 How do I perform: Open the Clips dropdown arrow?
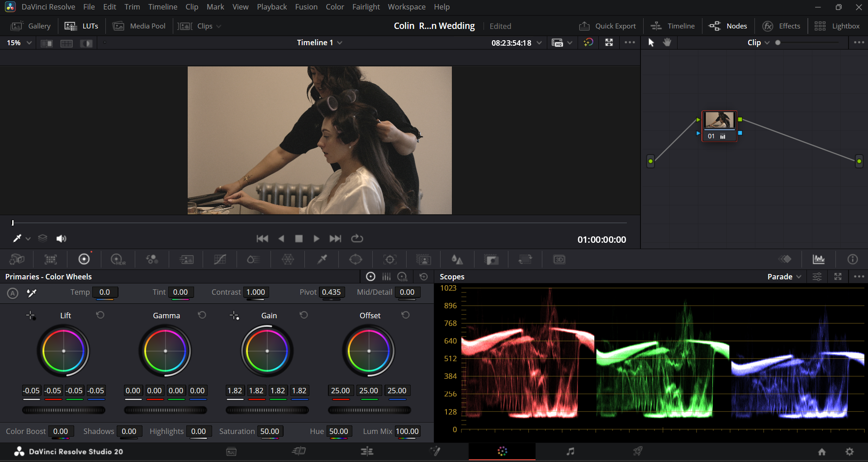point(219,26)
